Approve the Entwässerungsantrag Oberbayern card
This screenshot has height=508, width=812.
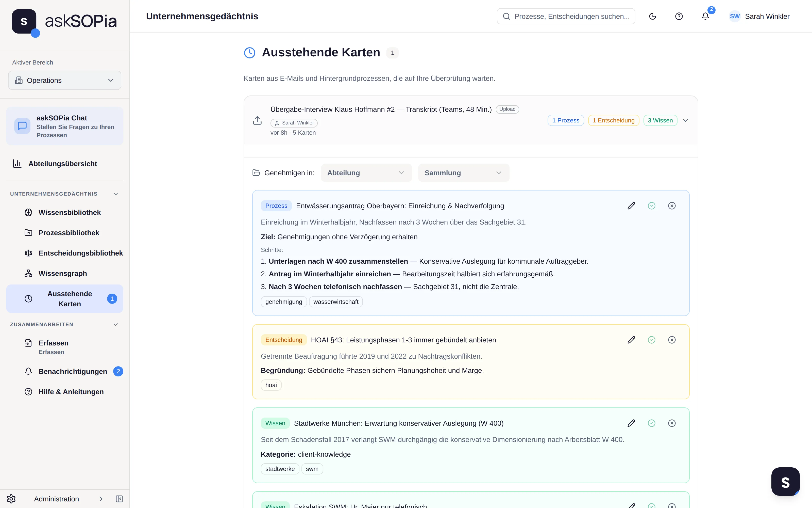pos(651,206)
